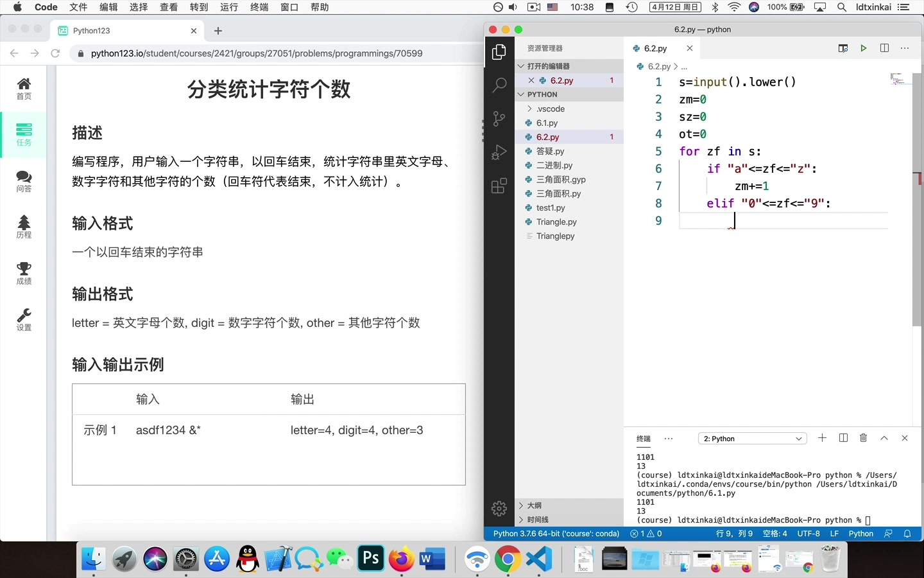This screenshot has width=924, height=578.
Task: Open Finder from the Dock
Action: click(94, 559)
